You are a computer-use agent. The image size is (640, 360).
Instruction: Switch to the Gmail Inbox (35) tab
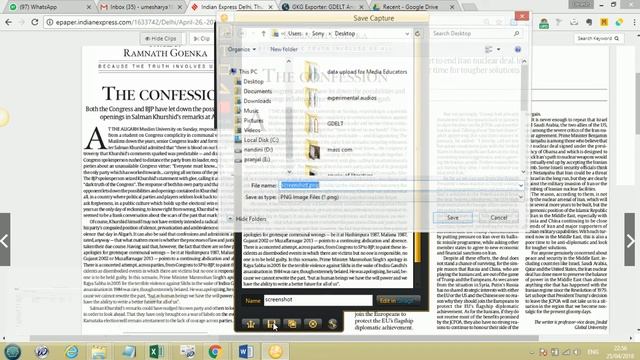point(141,7)
